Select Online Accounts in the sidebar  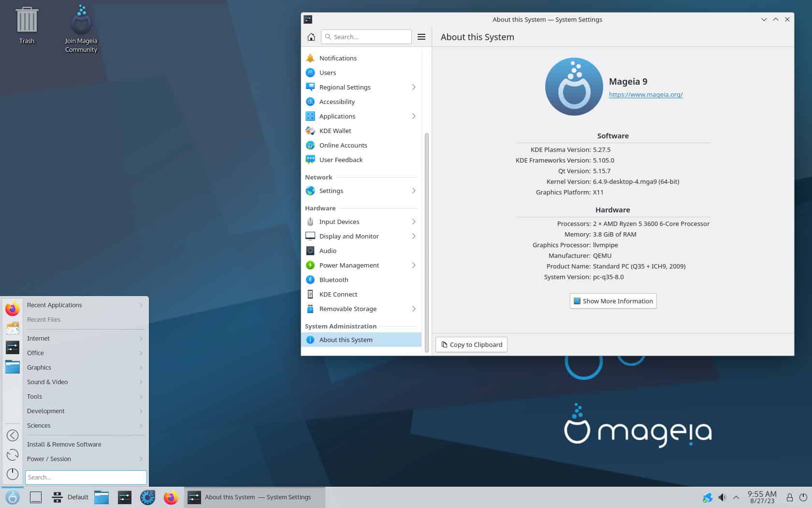tap(343, 145)
